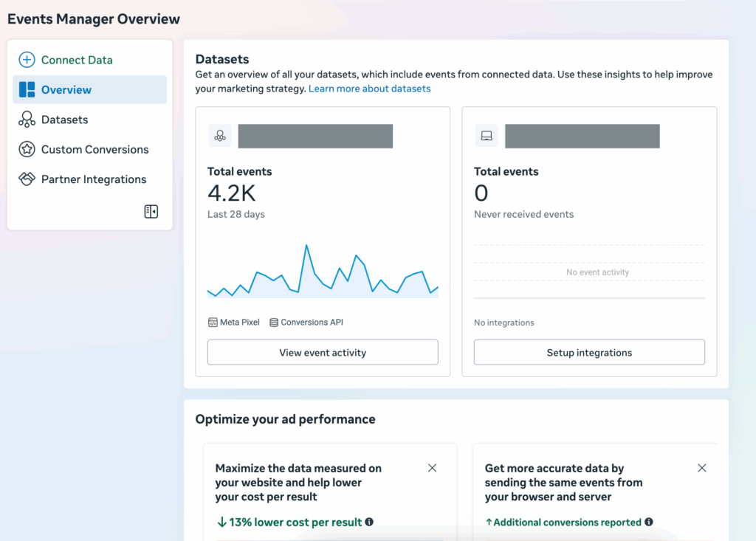
Task: Click the No event activity placeholder text
Action: click(597, 272)
